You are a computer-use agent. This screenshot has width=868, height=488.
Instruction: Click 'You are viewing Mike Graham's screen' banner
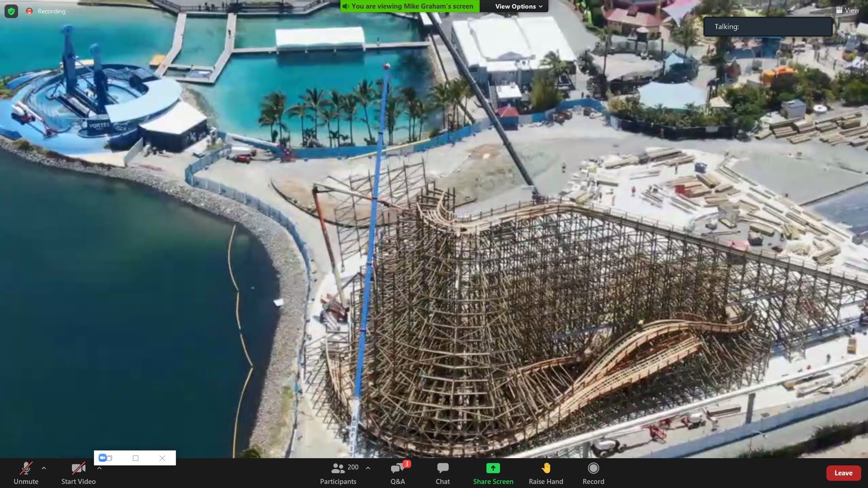point(412,6)
